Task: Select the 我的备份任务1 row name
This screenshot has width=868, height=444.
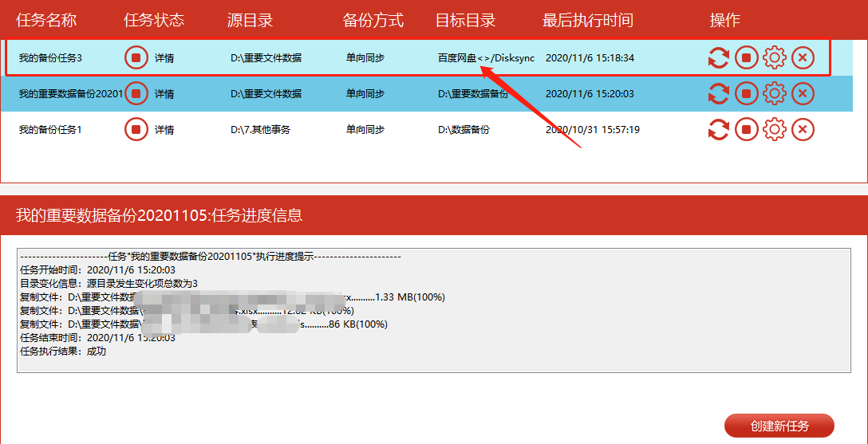Action: pos(50,129)
